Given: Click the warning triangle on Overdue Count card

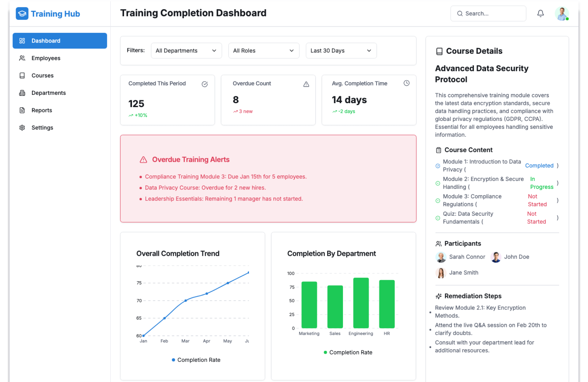Looking at the screenshot, I should [x=306, y=84].
